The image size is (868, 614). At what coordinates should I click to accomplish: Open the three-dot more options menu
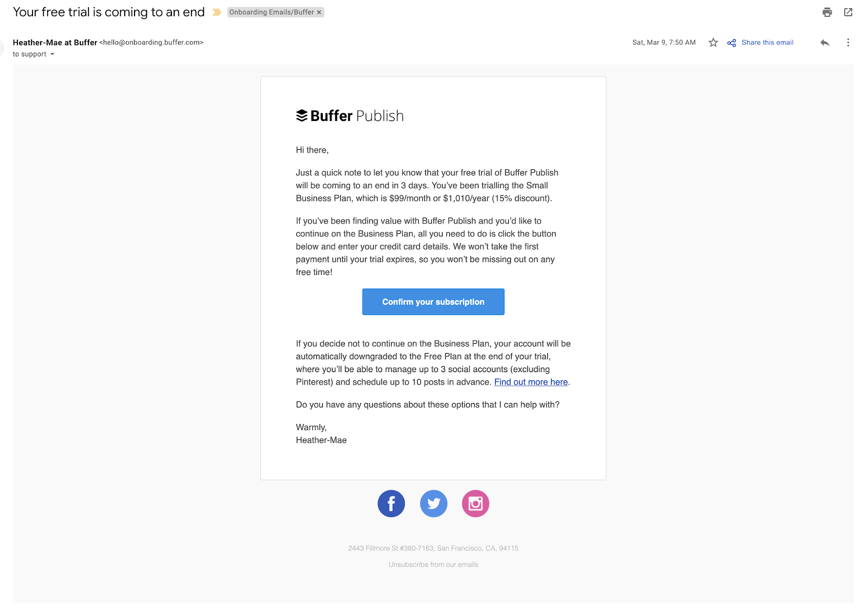pos(848,42)
